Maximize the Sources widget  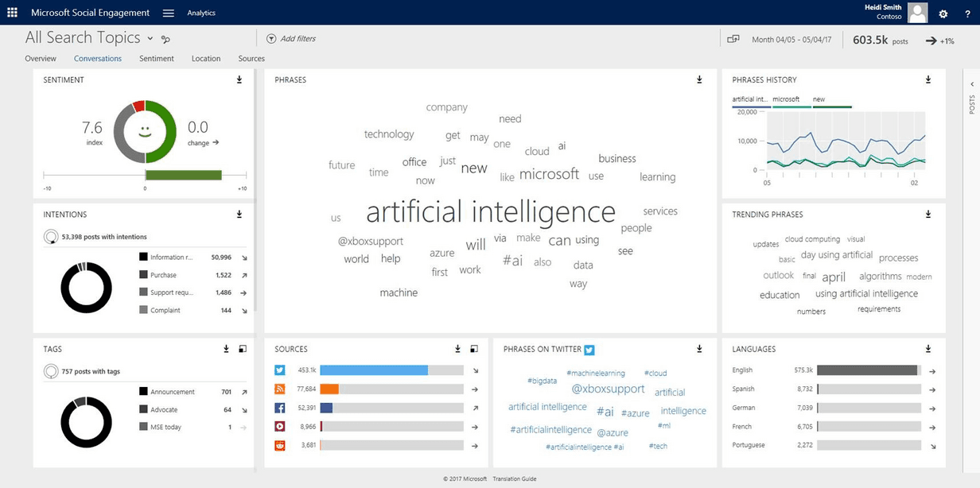pyautogui.click(x=474, y=349)
